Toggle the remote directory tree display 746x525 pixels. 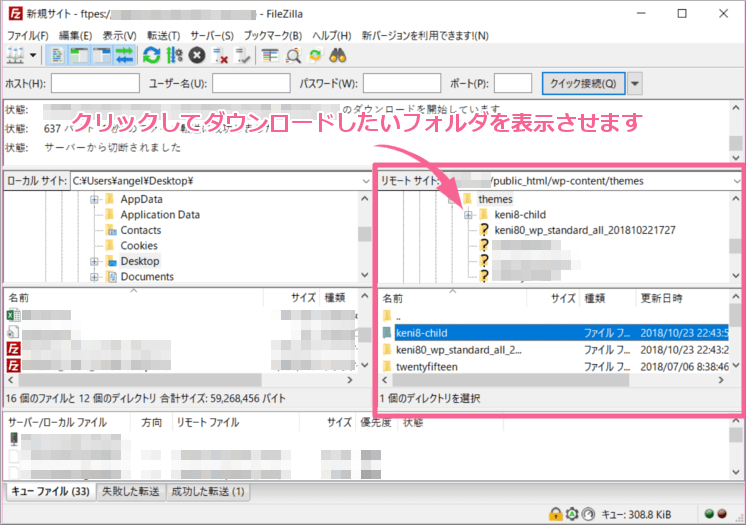102,56
